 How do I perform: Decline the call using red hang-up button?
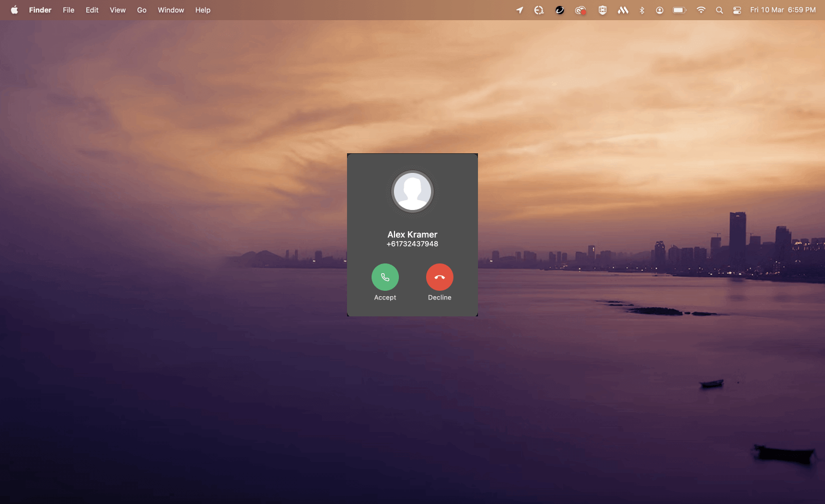pos(439,277)
